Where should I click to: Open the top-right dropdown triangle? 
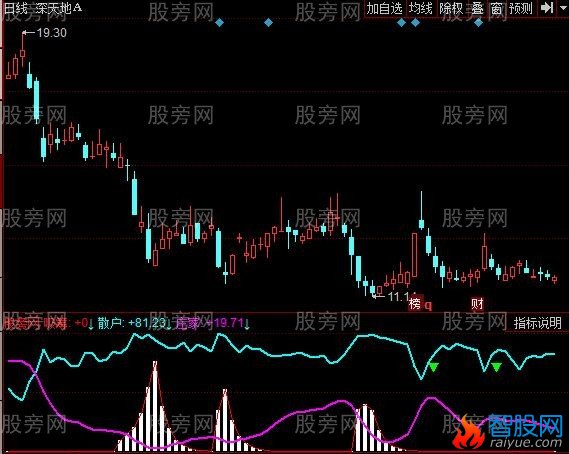click(563, 7)
